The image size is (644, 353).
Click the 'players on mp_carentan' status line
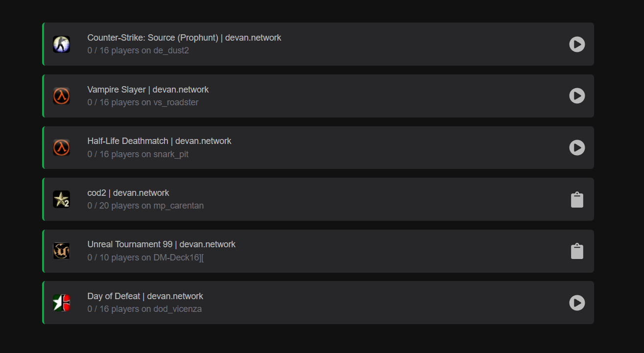click(145, 206)
